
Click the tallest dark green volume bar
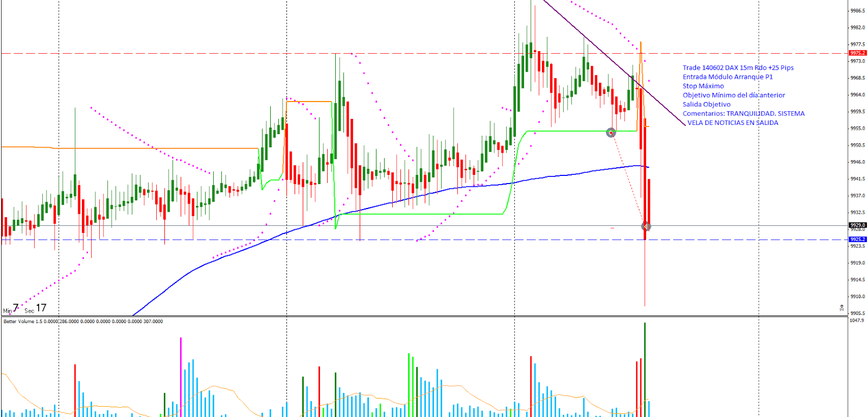(644, 369)
